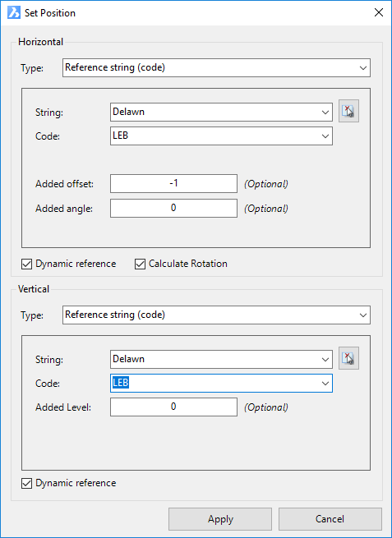Uncheck the Calculate Rotation checkbox

point(140,264)
